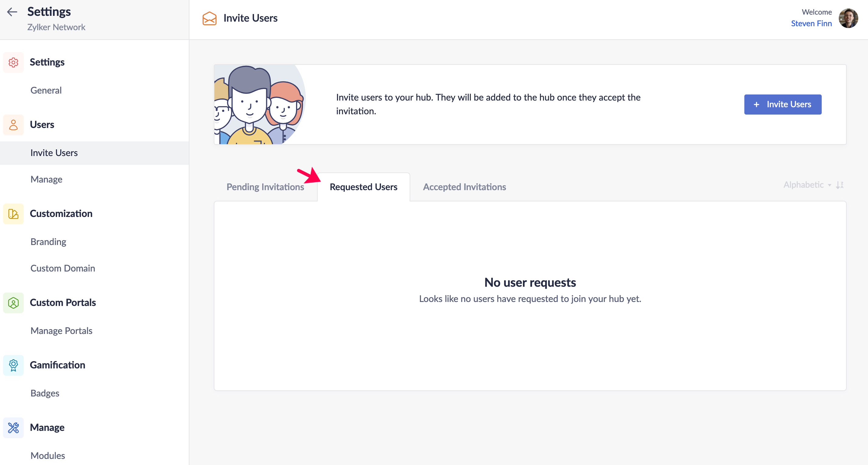This screenshot has height=465, width=868.
Task: Open the Alphabetic sort dropdown
Action: [x=807, y=185]
